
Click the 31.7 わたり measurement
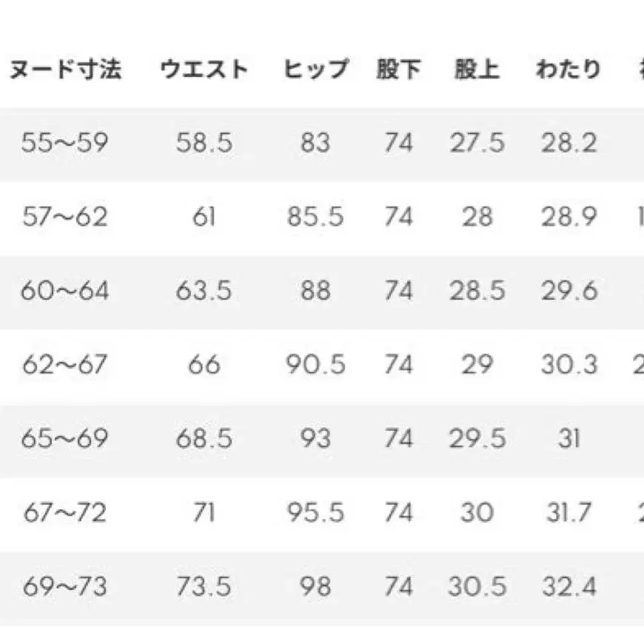click(568, 513)
